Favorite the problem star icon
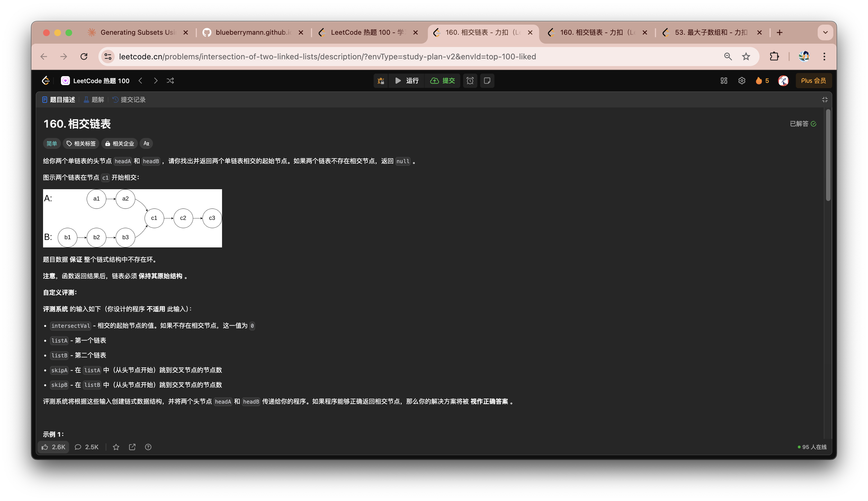 (x=116, y=447)
